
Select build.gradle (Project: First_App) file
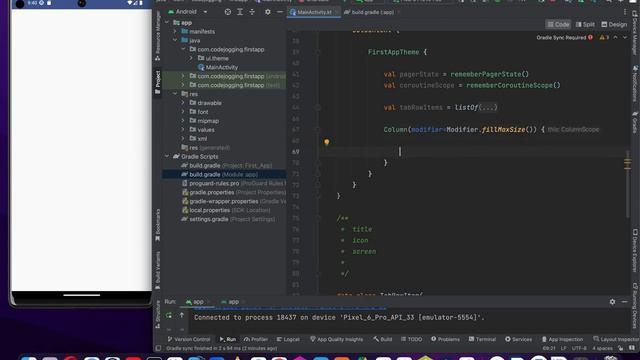227,166
